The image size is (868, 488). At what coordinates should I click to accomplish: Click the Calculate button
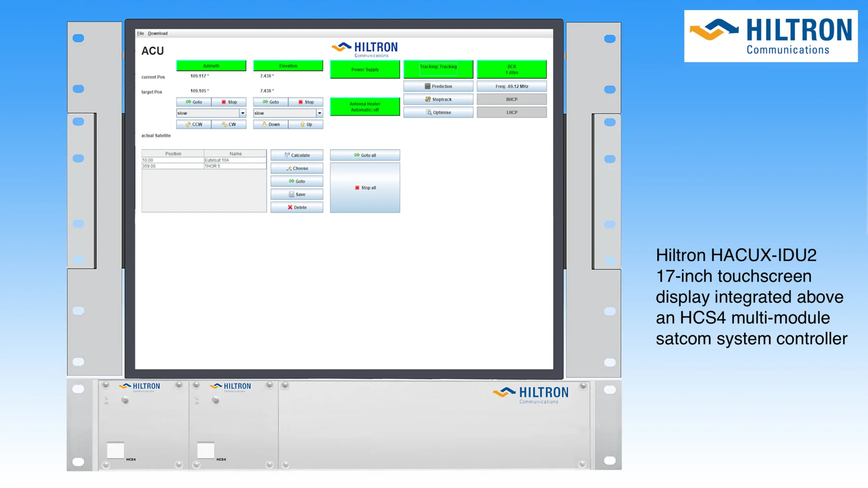[297, 155]
